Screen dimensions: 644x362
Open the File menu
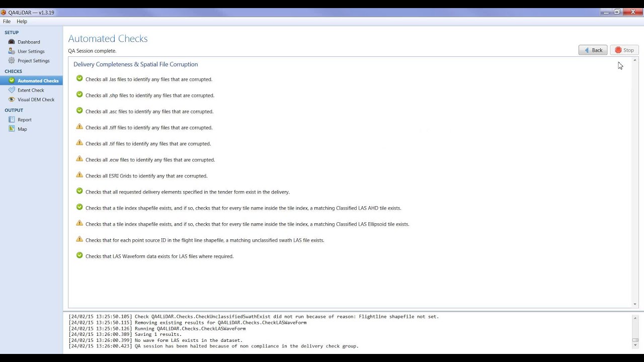[7, 22]
